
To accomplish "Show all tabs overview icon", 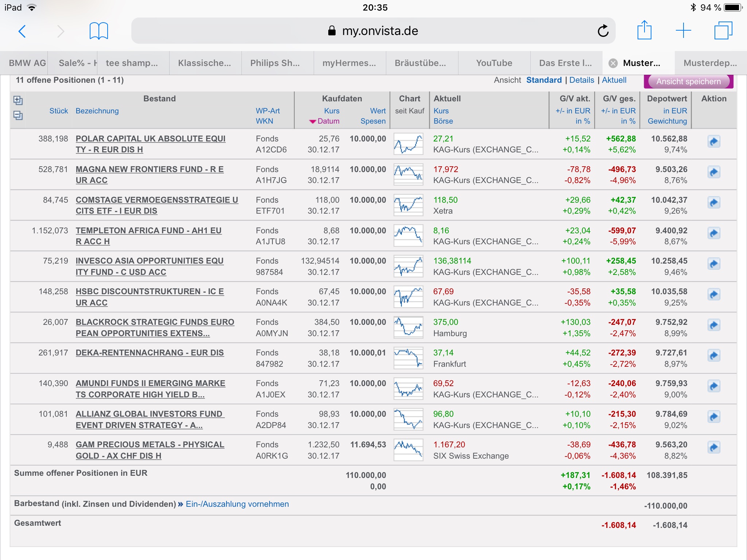I will (x=723, y=31).
